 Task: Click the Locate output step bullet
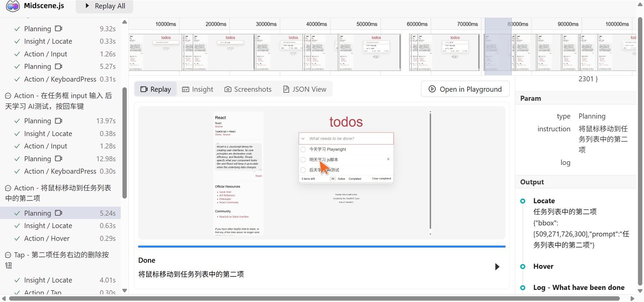point(523,201)
